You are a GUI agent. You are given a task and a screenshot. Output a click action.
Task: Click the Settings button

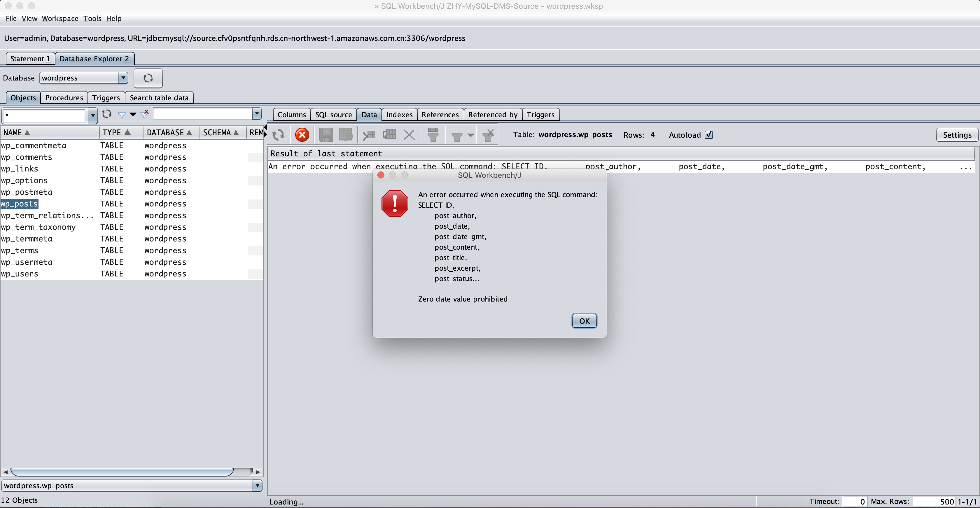coord(956,135)
